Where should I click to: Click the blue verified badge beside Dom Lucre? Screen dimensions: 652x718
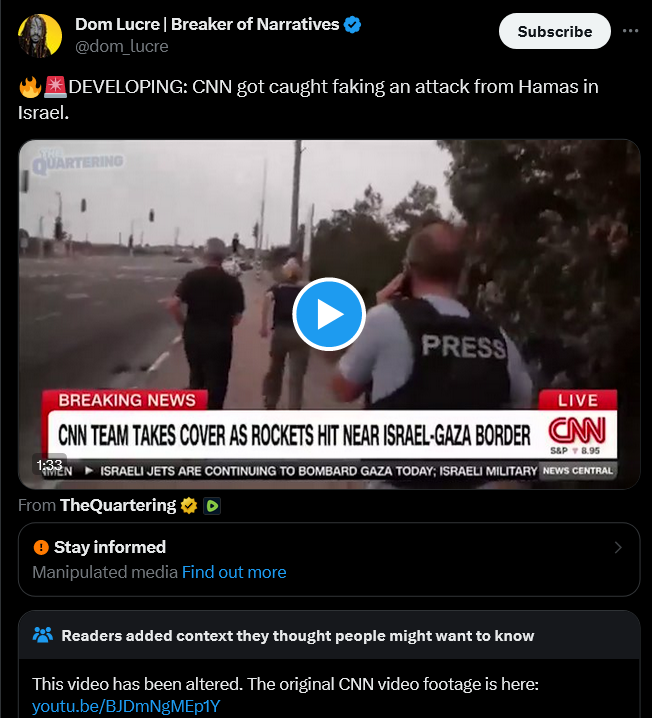[352, 24]
